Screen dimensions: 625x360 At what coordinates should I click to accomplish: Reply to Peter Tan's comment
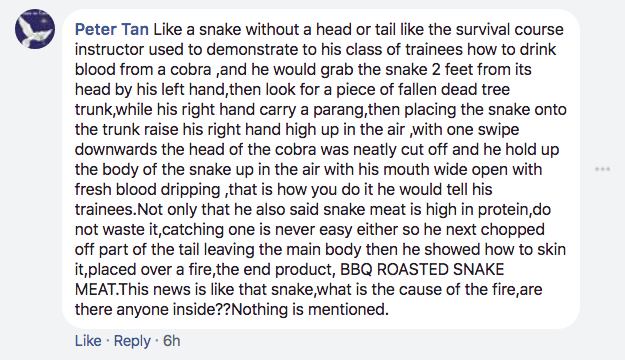132,341
